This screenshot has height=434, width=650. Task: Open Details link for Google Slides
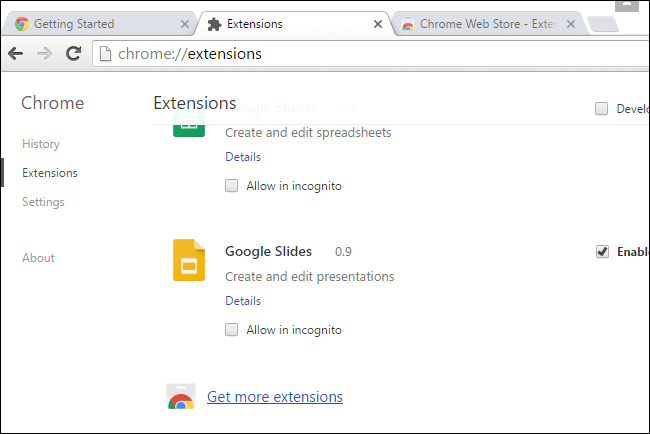(243, 301)
